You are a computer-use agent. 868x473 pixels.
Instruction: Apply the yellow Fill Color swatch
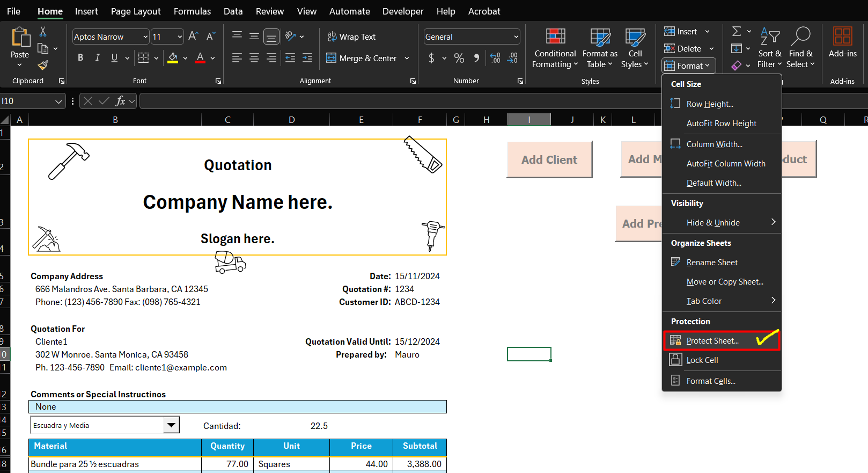(173, 58)
